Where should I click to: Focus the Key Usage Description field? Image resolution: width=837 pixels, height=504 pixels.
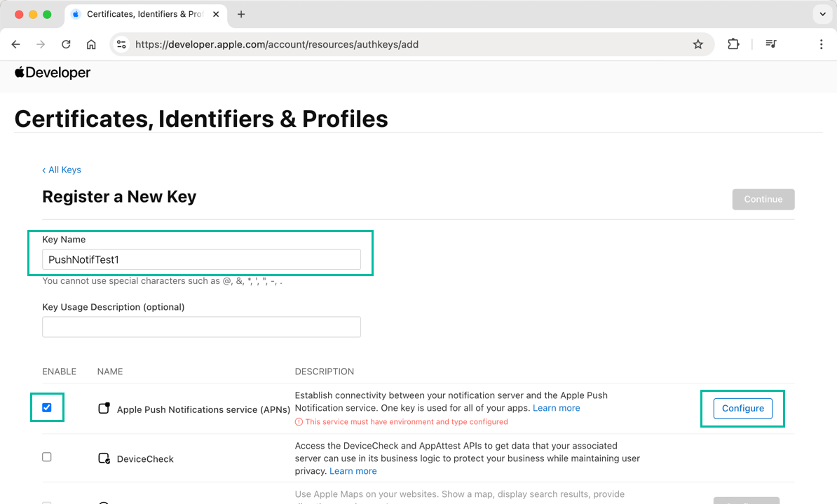tap(201, 327)
